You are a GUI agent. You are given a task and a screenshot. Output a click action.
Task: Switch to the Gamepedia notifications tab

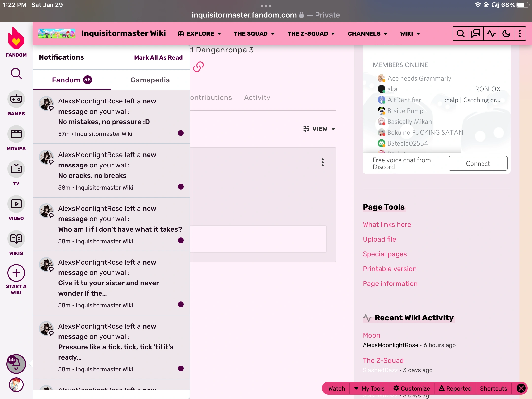150,80
